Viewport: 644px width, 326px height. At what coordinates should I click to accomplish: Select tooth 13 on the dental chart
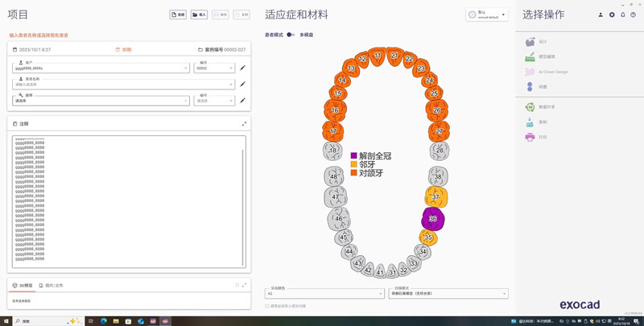point(351,68)
